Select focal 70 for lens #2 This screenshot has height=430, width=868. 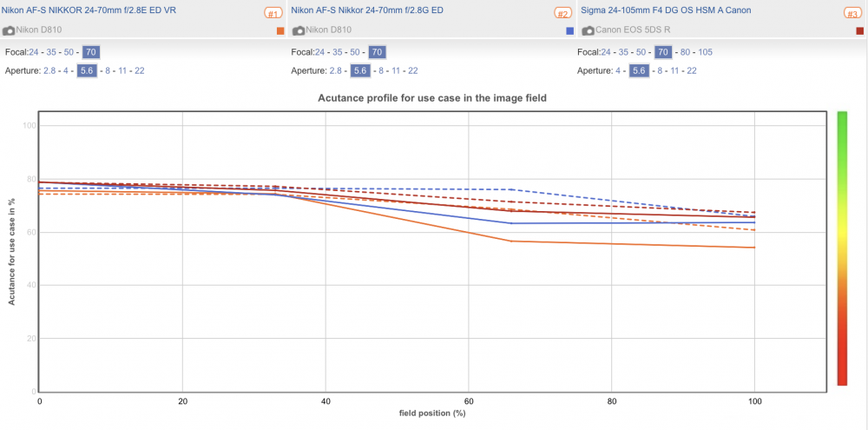[x=377, y=53]
